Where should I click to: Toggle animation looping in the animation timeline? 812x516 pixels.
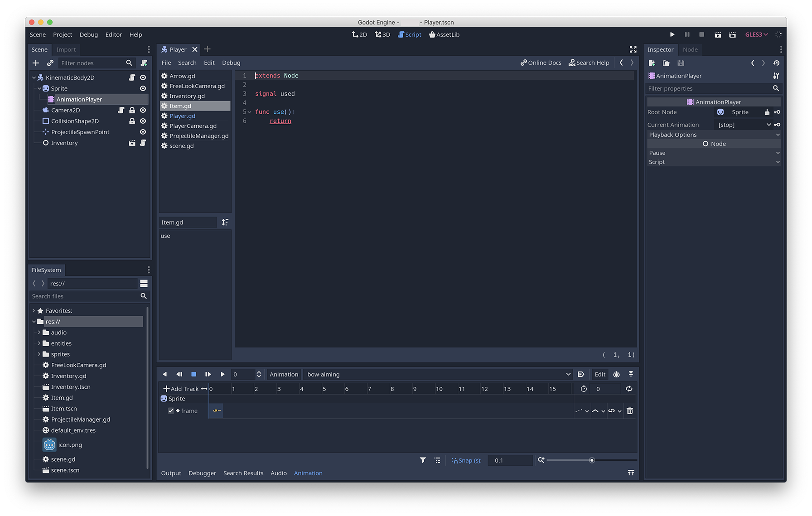(629, 389)
